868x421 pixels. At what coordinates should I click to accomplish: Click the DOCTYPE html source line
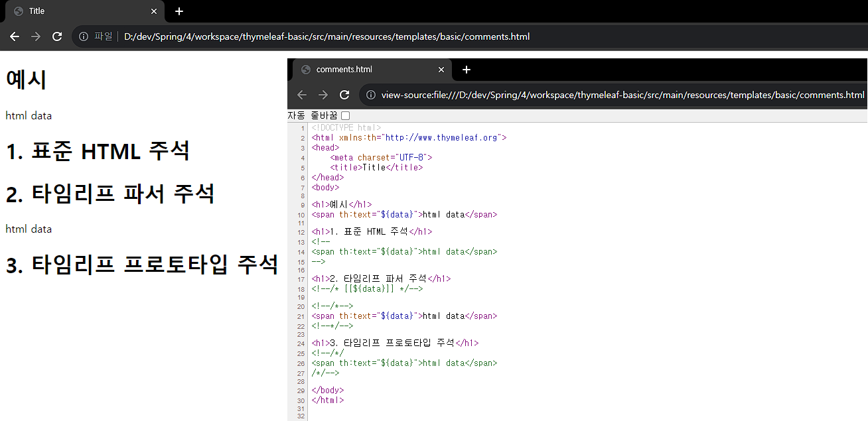point(346,127)
